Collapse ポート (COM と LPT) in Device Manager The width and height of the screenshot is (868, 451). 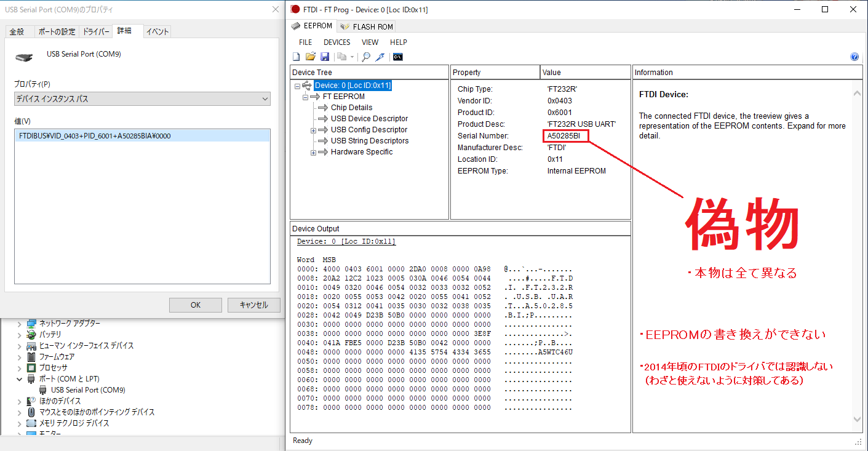click(20, 379)
